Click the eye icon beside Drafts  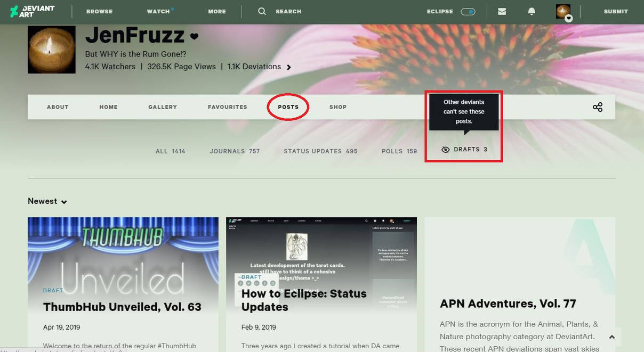coord(446,150)
